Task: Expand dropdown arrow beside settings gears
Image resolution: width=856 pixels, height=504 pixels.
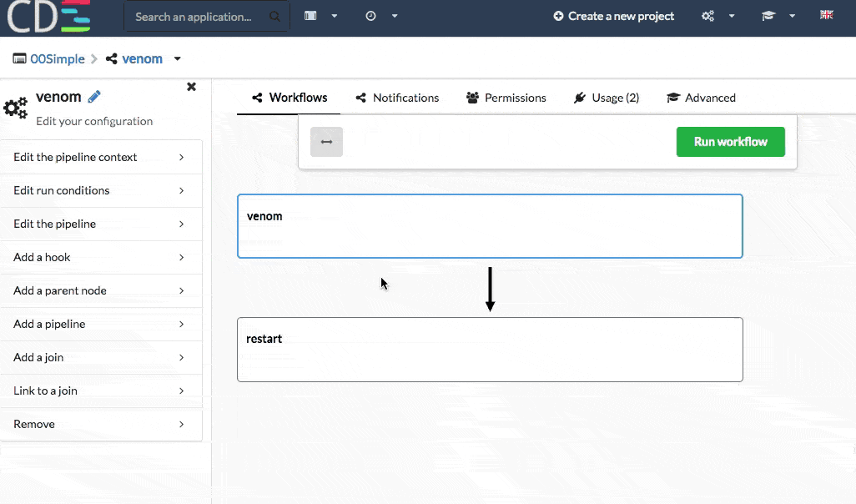Action: 732,16
